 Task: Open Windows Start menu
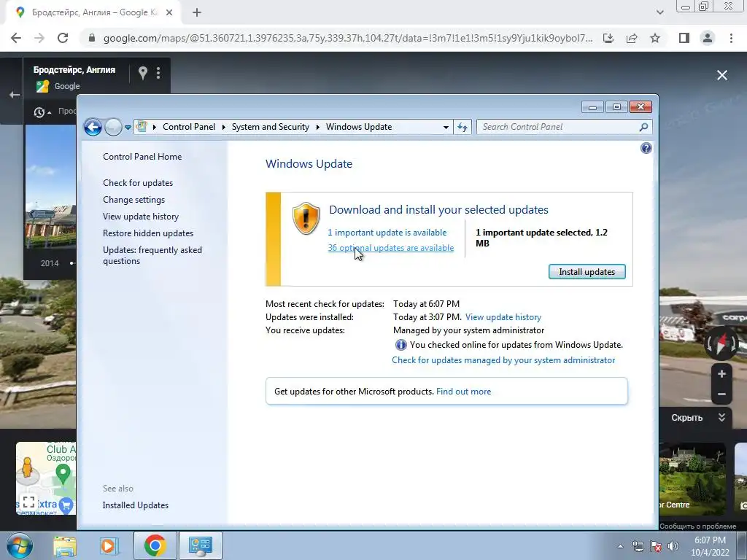click(x=20, y=545)
